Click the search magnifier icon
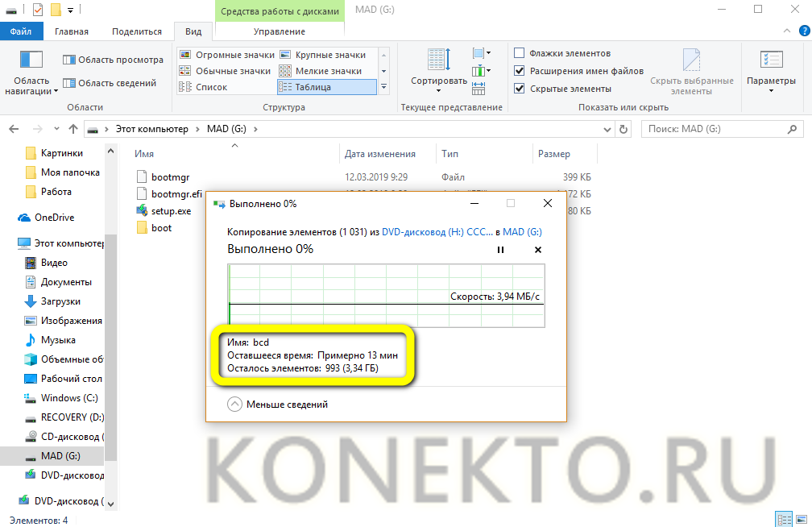 point(793,129)
